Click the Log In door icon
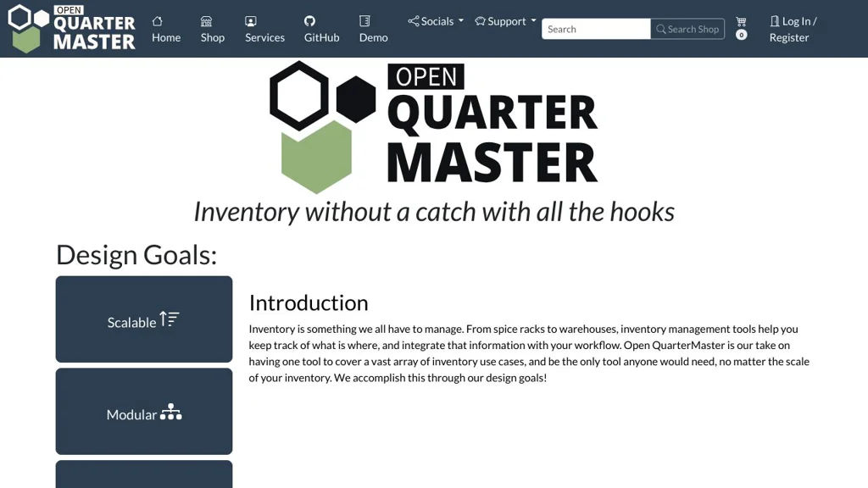Image resolution: width=868 pixels, height=488 pixels. point(775,21)
